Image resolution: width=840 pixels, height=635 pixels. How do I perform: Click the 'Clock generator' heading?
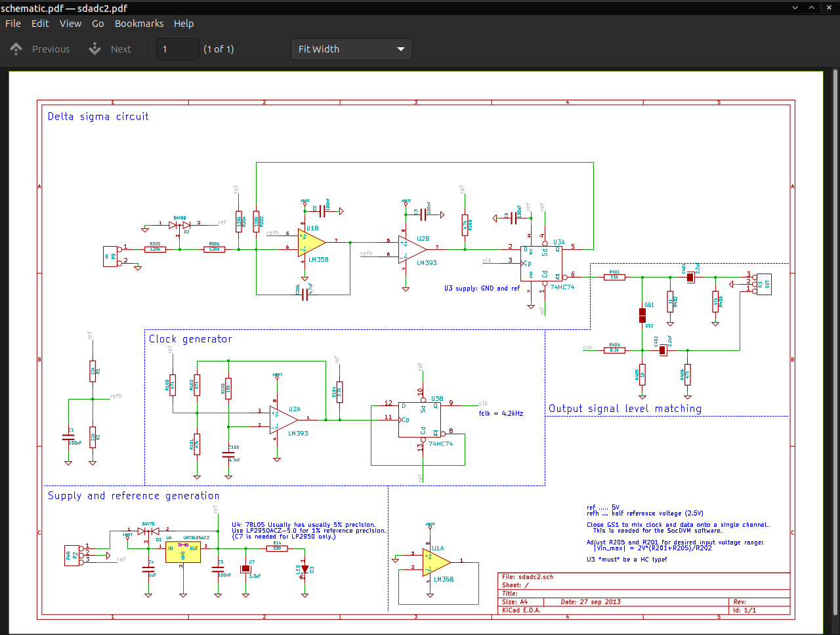(x=190, y=339)
